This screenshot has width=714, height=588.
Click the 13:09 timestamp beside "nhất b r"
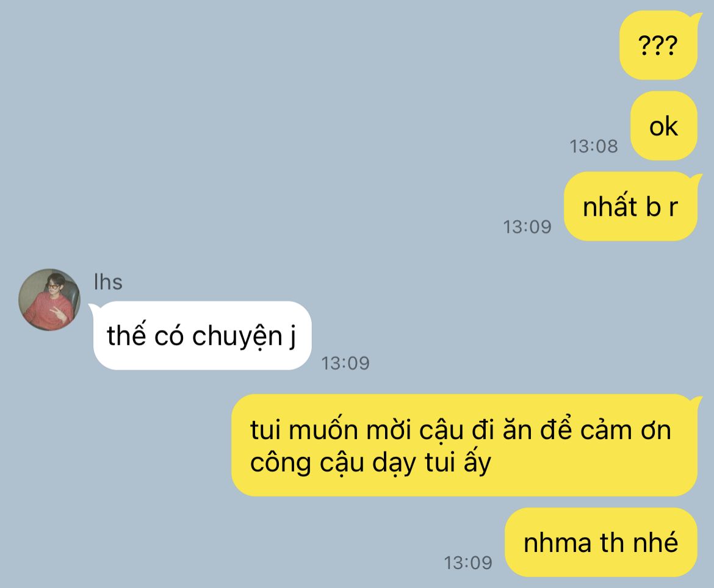click(x=527, y=227)
